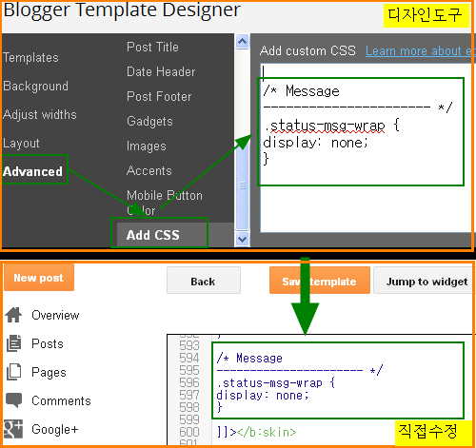The height and width of the screenshot is (448, 476).
Task: Open Overview in dashboard sidebar
Action: 55,315
